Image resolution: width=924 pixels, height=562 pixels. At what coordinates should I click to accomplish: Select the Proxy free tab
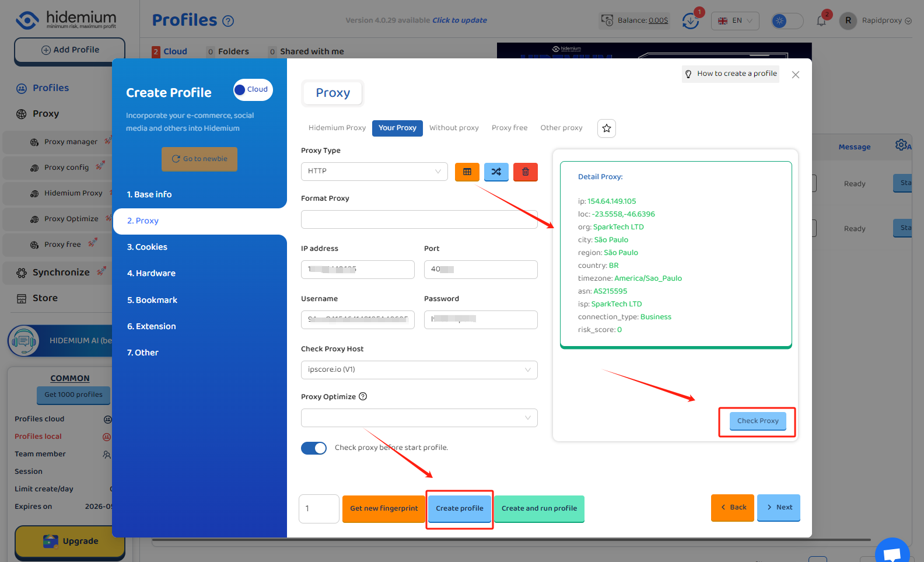tap(509, 128)
